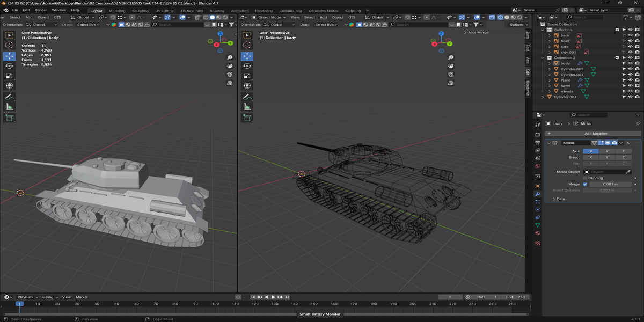Open the Render menu
Image resolution: width=644 pixels, height=322 pixels.
pos(41,10)
